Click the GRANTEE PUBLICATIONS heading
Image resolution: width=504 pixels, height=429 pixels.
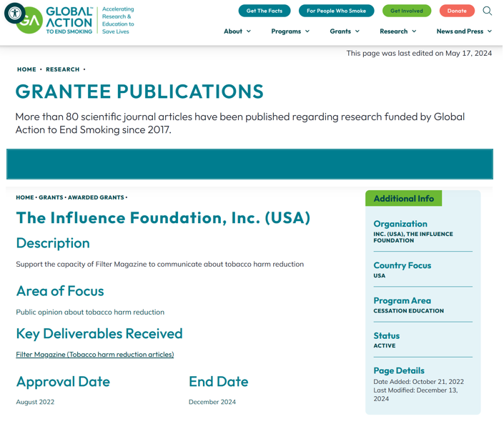[x=139, y=92]
